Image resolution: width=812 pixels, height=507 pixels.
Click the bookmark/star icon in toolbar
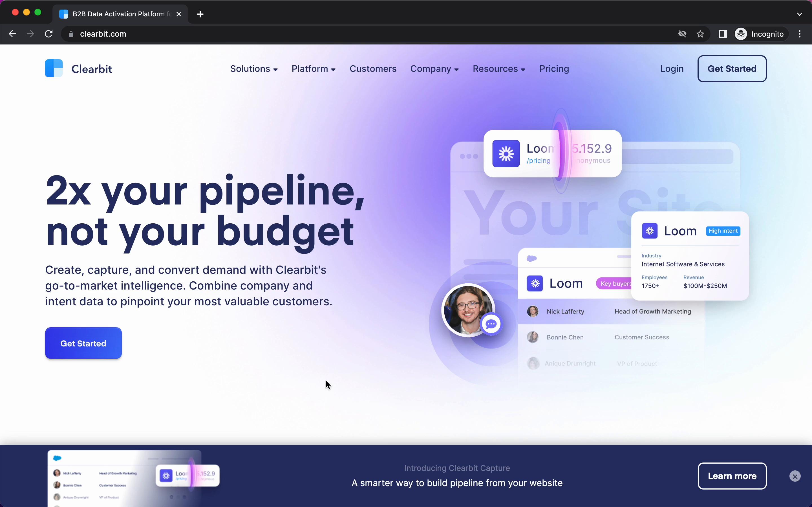tap(701, 34)
